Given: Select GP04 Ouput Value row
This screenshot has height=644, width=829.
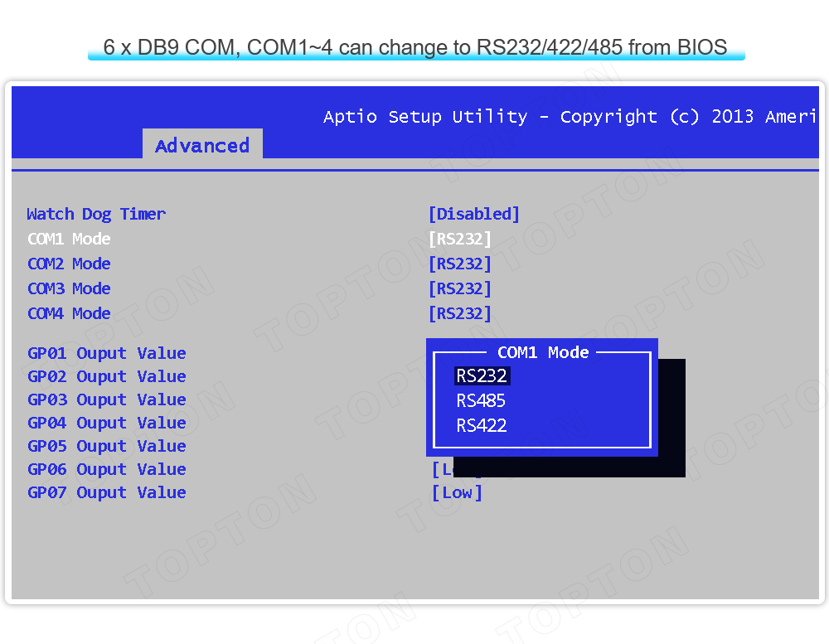Looking at the screenshot, I should pos(107,423).
